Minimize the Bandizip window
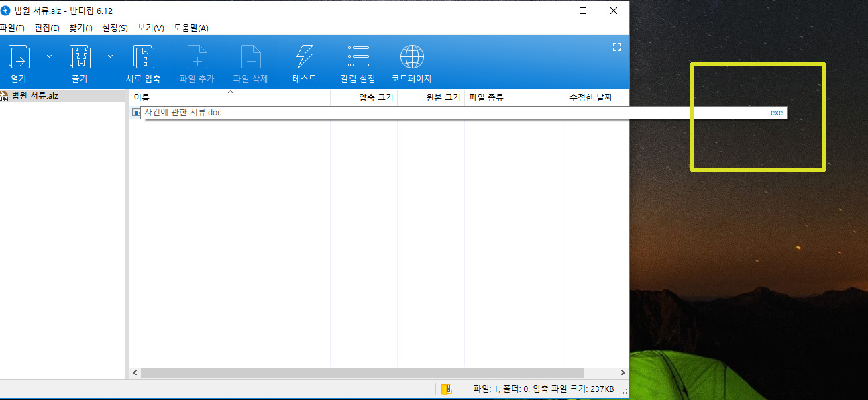This screenshot has height=400, width=868. [552, 10]
